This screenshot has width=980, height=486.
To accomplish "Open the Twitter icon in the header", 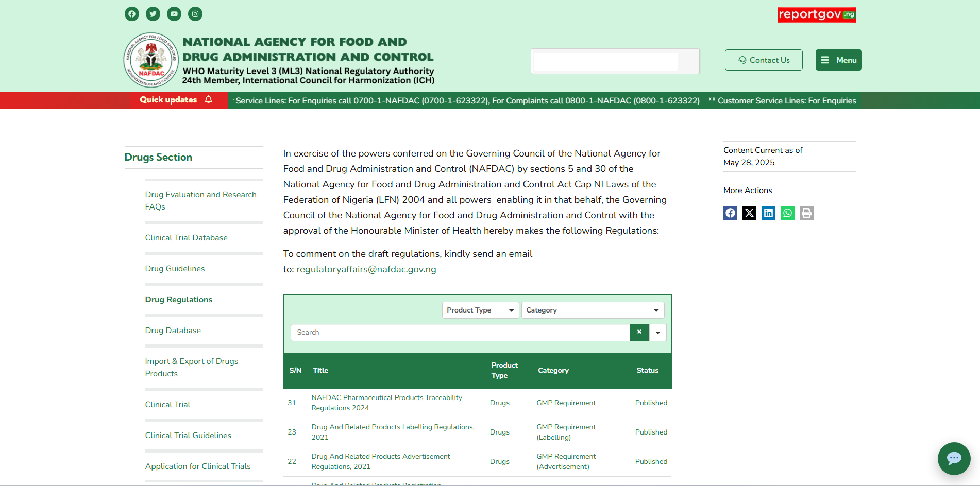I will tap(153, 14).
